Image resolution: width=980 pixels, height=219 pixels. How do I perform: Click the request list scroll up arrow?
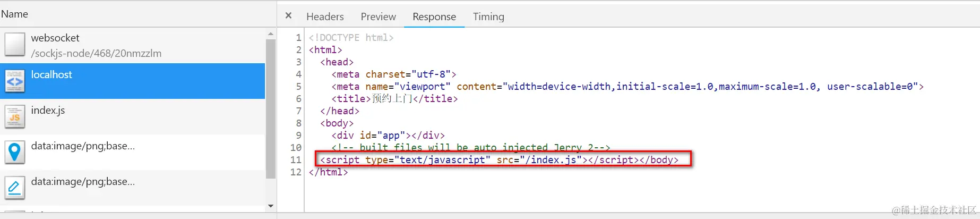coord(271,33)
